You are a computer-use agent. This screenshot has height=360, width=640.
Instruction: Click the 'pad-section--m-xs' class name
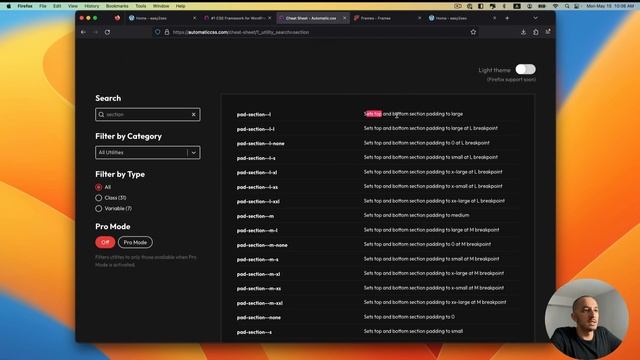[x=259, y=289]
